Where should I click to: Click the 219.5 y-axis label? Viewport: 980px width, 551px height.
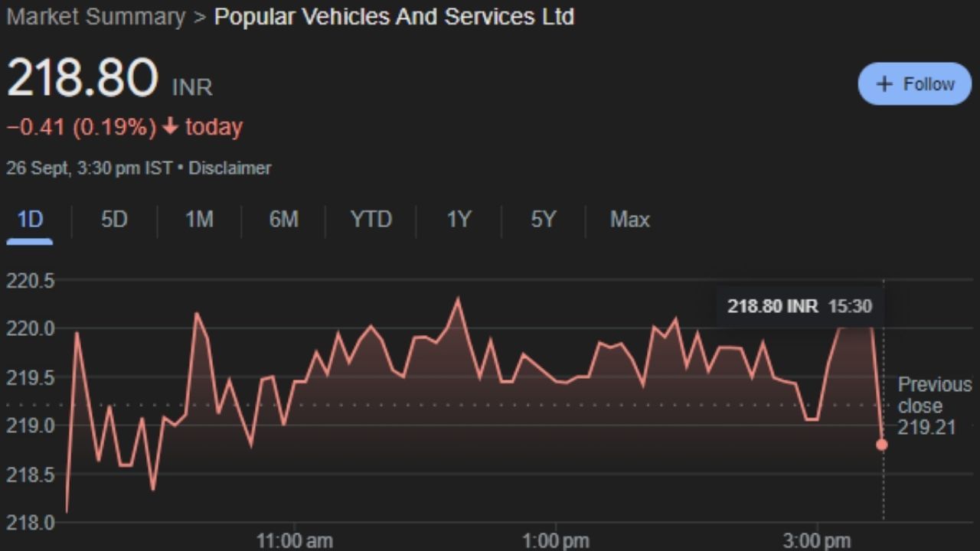coord(31,377)
